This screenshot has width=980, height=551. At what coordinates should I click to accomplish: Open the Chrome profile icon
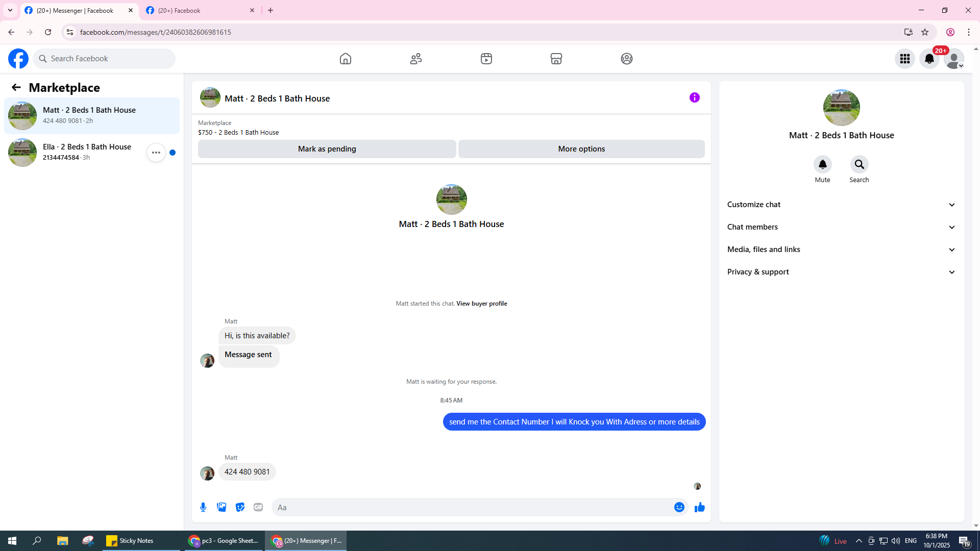pyautogui.click(x=950, y=32)
